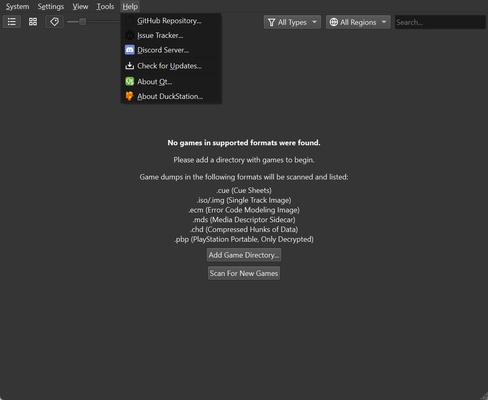
Task: Click the bug icon beside Issue Tracker
Action: coord(129,35)
